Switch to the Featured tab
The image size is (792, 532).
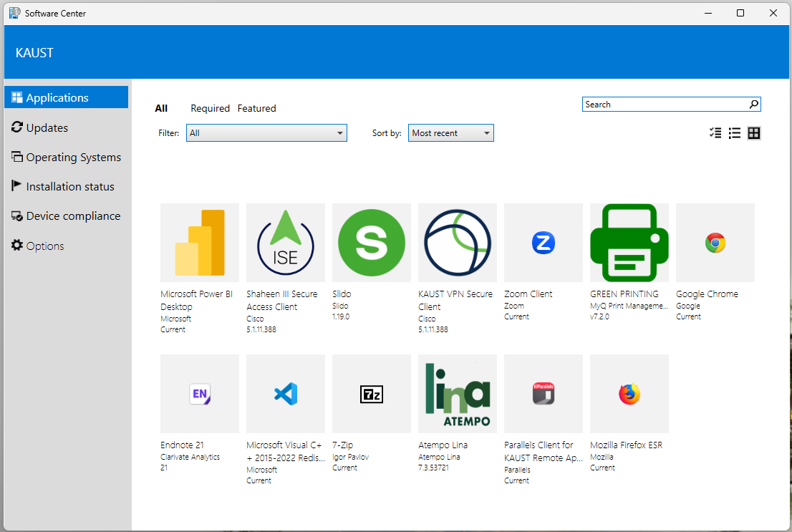point(256,108)
